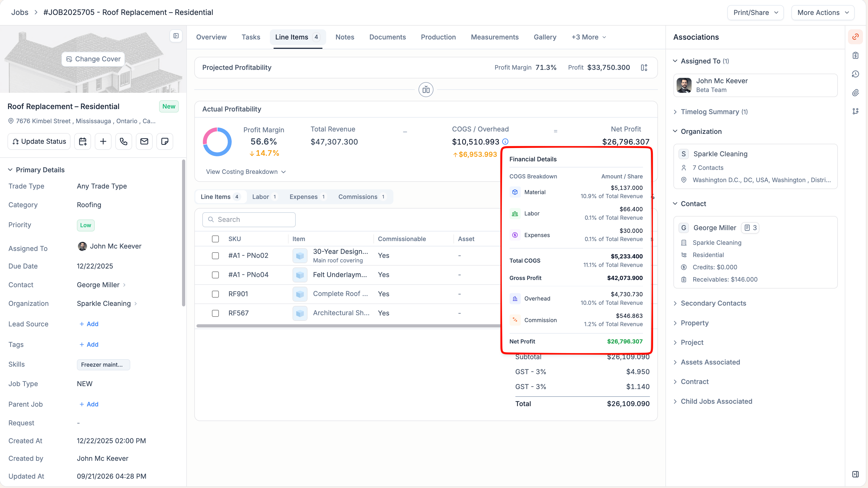The height and width of the screenshot is (488, 868).
Task: Click the Update Status button
Action: tap(39, 141)
